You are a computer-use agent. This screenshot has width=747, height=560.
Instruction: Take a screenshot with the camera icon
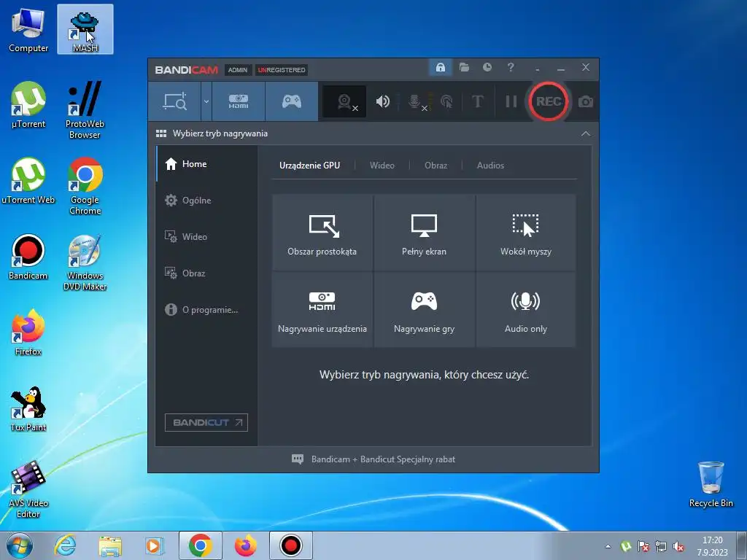coord(586,102)
